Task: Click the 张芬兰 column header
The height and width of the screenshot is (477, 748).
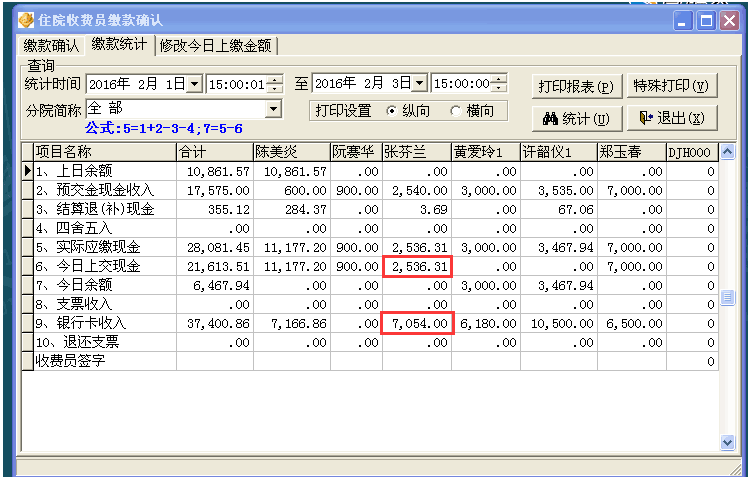Action: 417,152
